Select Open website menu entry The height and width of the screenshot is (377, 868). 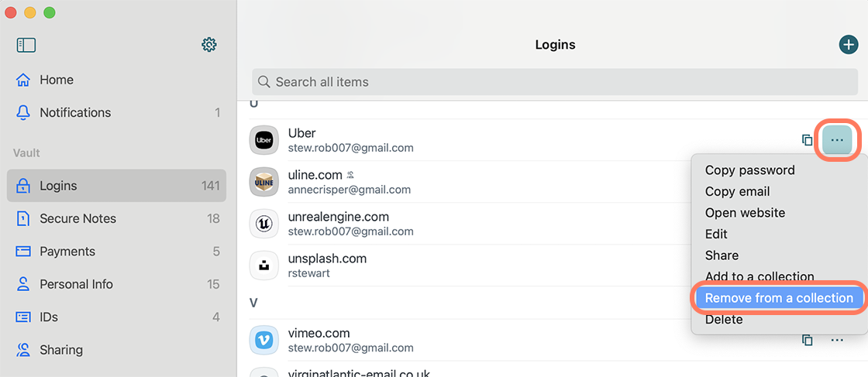(x=745, y=212)
